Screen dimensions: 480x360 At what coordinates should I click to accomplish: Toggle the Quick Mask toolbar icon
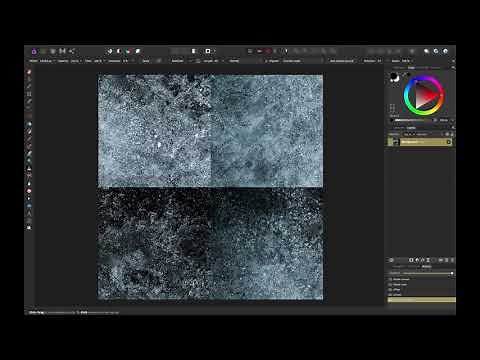208,51
